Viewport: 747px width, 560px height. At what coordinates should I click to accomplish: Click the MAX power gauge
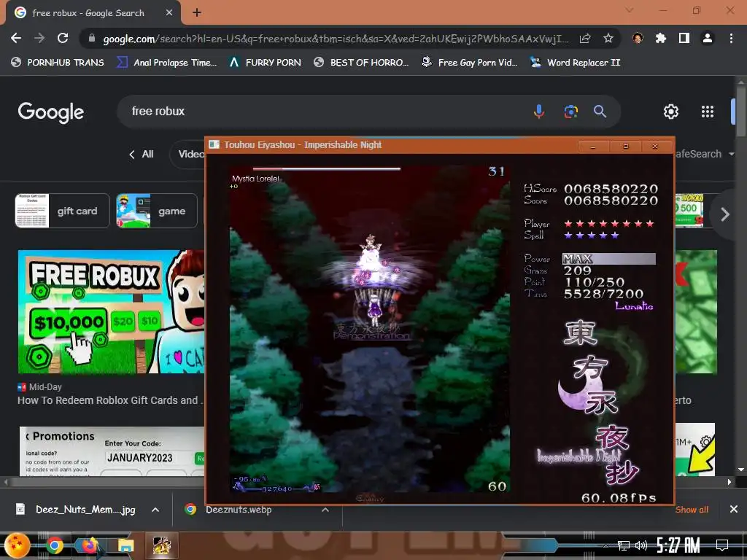coord(609,259)
